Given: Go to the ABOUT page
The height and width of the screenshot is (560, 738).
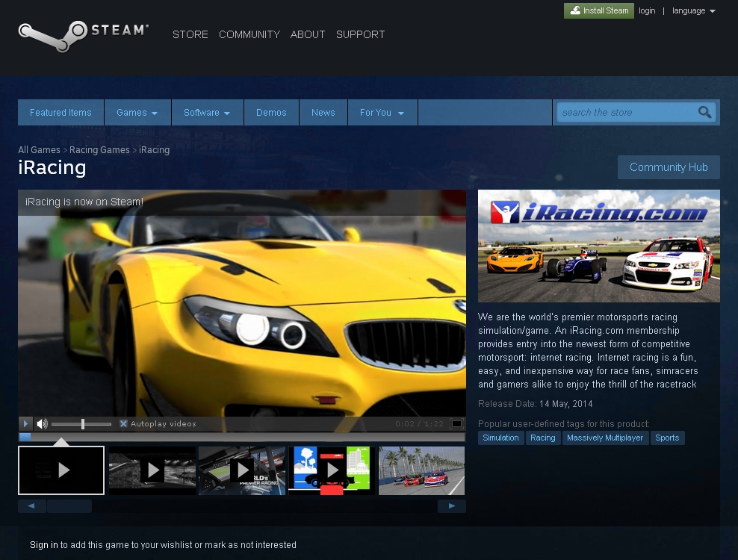Looking at the screenshot, I should 308,34.
